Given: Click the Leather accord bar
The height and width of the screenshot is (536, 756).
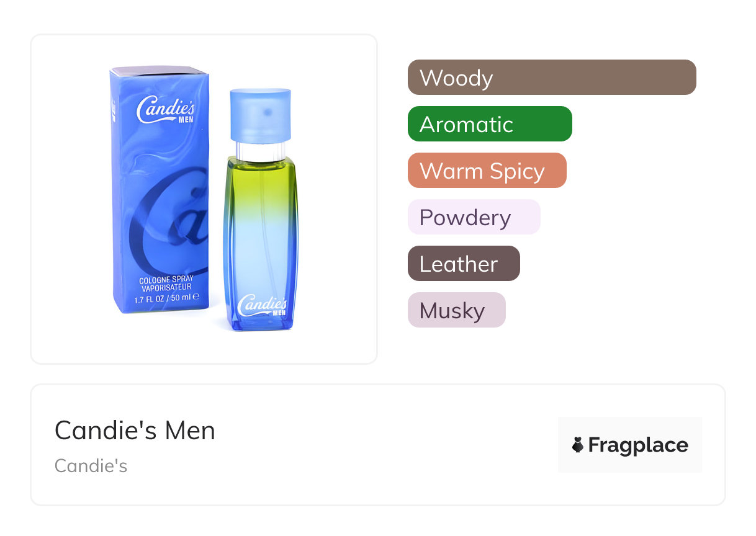Looking at the screenshot, I should (463, 264).
